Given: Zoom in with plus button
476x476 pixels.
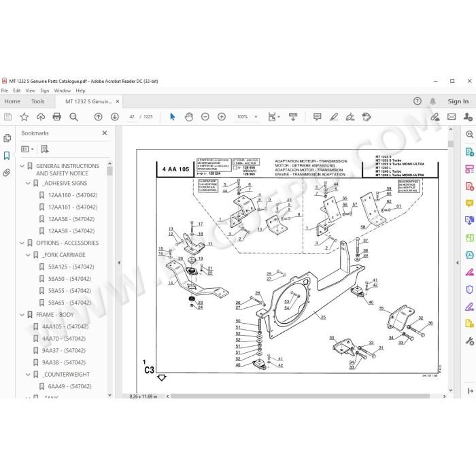Looking at the screenshot, I should (x=222, y=117).
